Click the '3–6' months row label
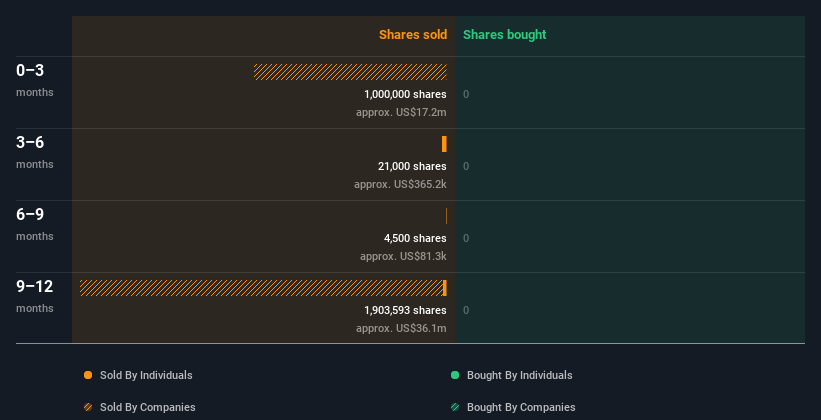 coord(30,142)
